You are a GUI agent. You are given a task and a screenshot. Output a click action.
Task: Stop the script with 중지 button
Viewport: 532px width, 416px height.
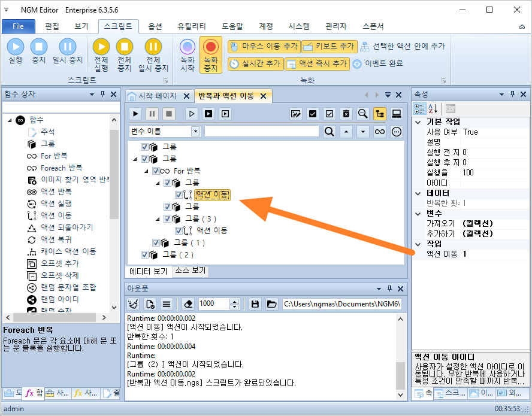point(39,51)
